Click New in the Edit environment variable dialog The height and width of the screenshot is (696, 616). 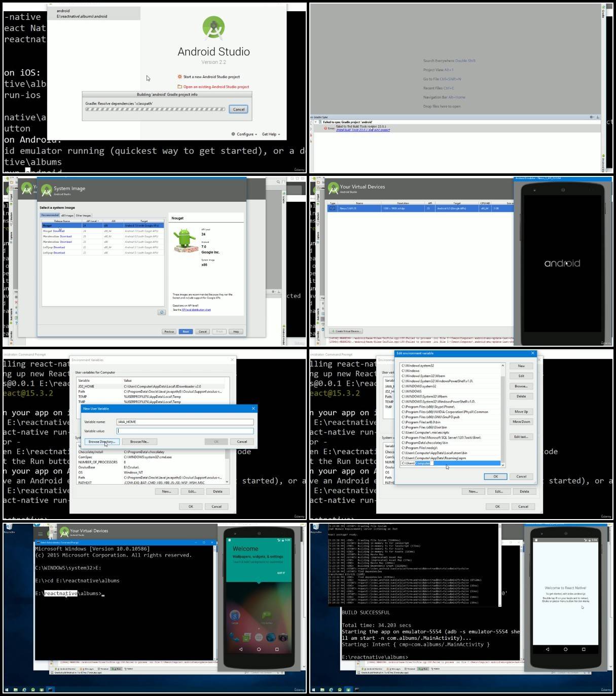(521, 366)
